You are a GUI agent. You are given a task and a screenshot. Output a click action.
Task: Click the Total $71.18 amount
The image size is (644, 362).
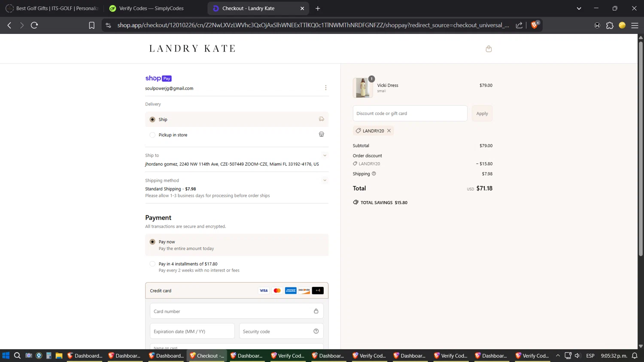coord(484,188)
